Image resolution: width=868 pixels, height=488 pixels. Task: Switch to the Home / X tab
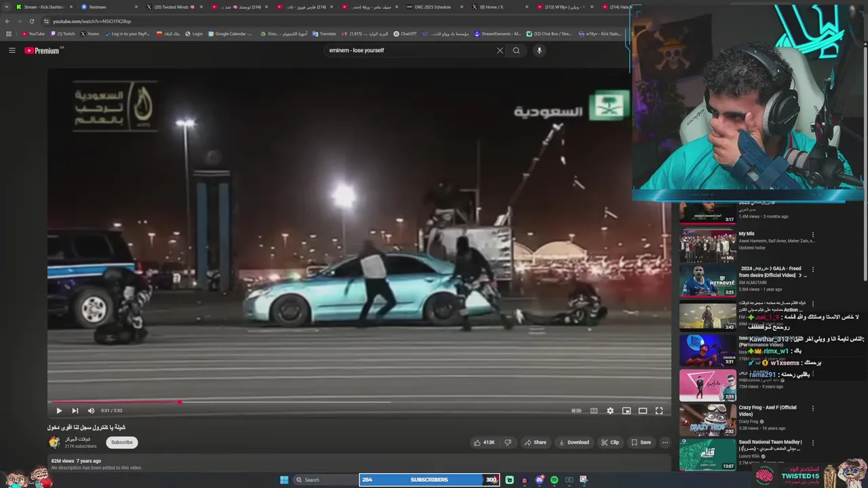click(x=499, y=7)
